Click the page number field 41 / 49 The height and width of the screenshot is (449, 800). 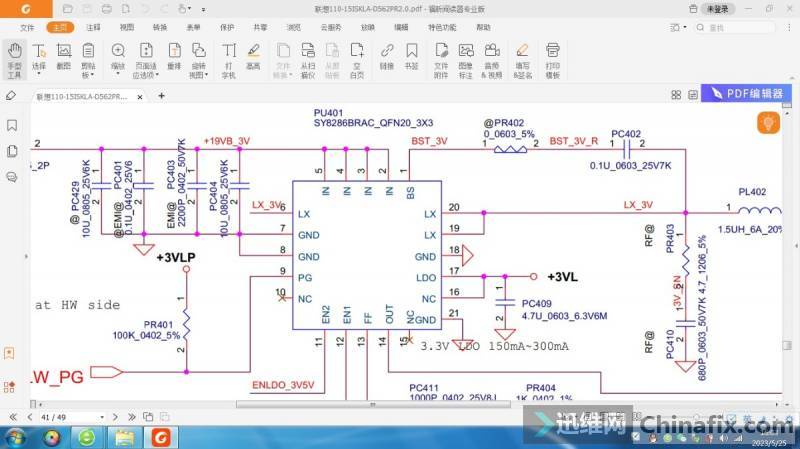click(x=52, y=415)
